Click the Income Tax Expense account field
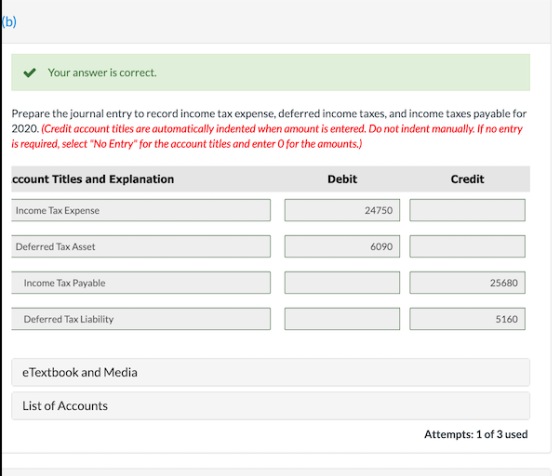 tap(141, 210)
